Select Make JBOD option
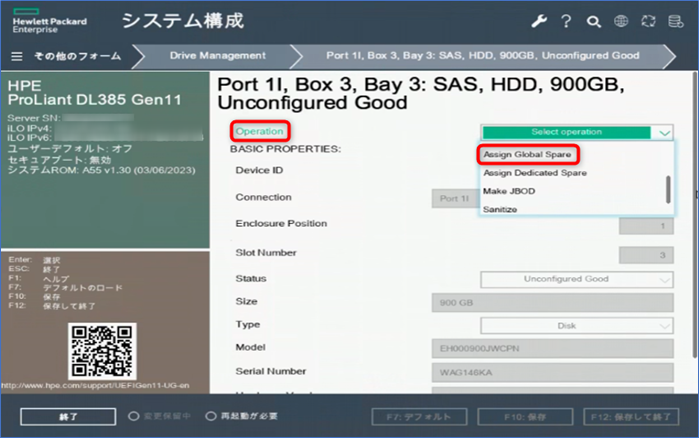The height and width of the screenshot is (438, 699). coord(509,191)
